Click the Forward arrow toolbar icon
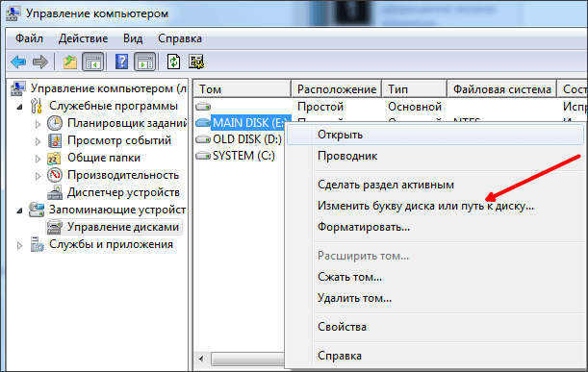 tap(40, 62)
